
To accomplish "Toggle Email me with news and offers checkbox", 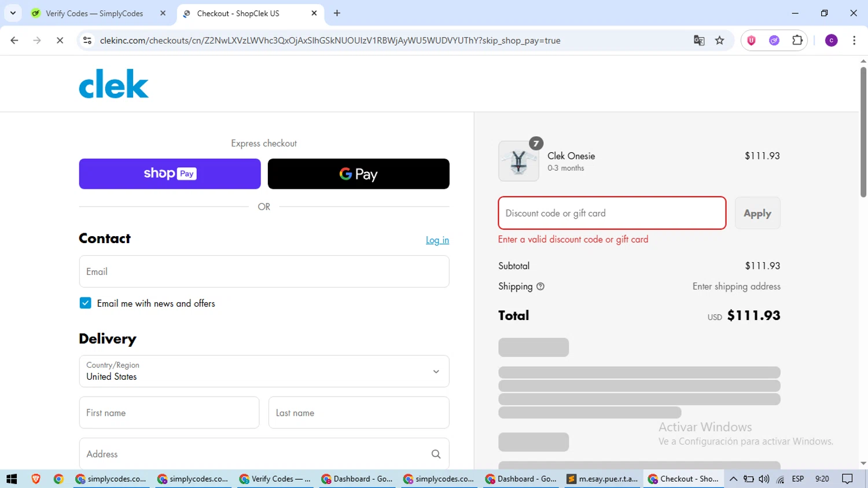I will (x=86, y=303).
